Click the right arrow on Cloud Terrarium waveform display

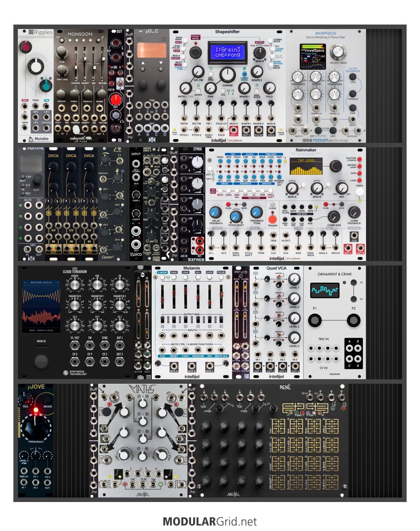point(58,282)
